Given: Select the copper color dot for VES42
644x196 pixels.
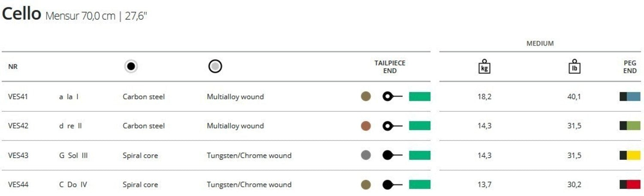Looking at the screenshot, I should pyautogui.click(x=366, y=126).
